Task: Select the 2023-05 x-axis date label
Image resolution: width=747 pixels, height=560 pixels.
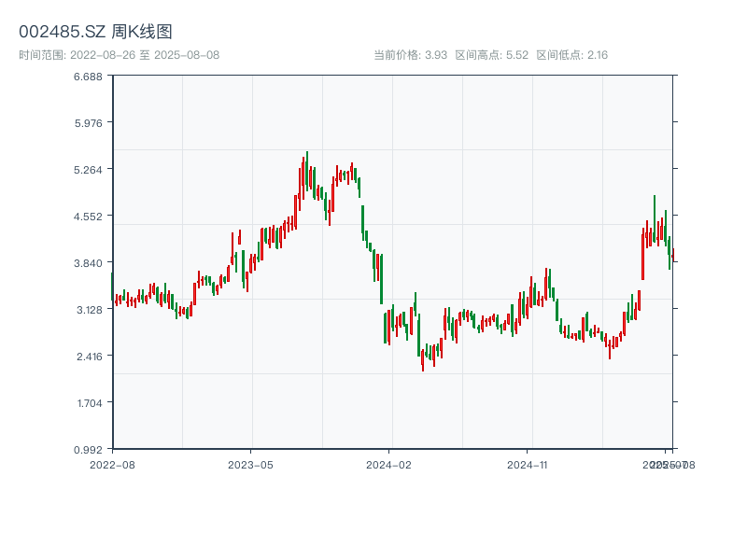Action: click(250, 464)
